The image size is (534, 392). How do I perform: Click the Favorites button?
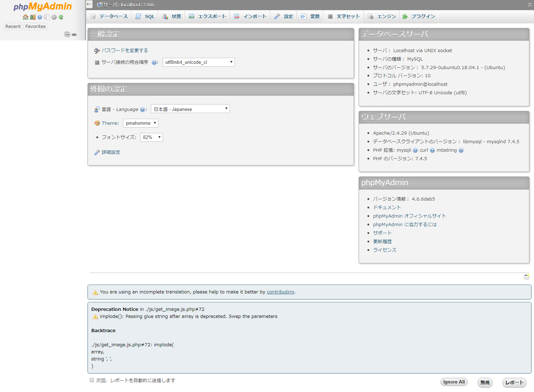(35, 27)
